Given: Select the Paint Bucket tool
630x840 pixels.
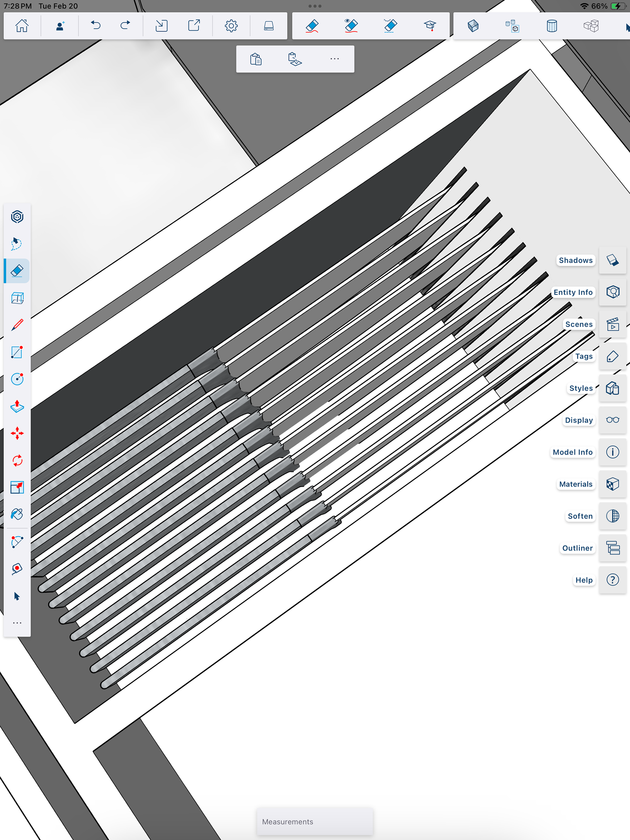Looking at the screenshot, I should click(17, 514).
